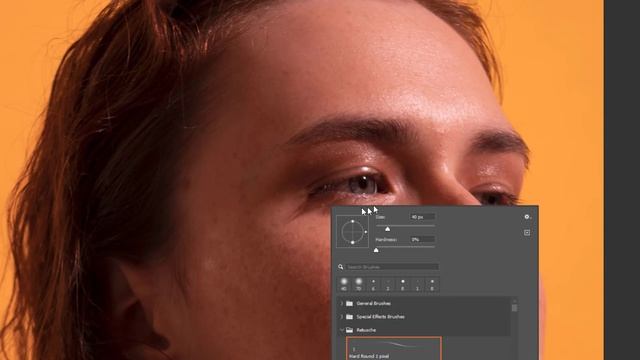Click the Hardness slider handle
The image size is (640, 360).
point(376,250)
